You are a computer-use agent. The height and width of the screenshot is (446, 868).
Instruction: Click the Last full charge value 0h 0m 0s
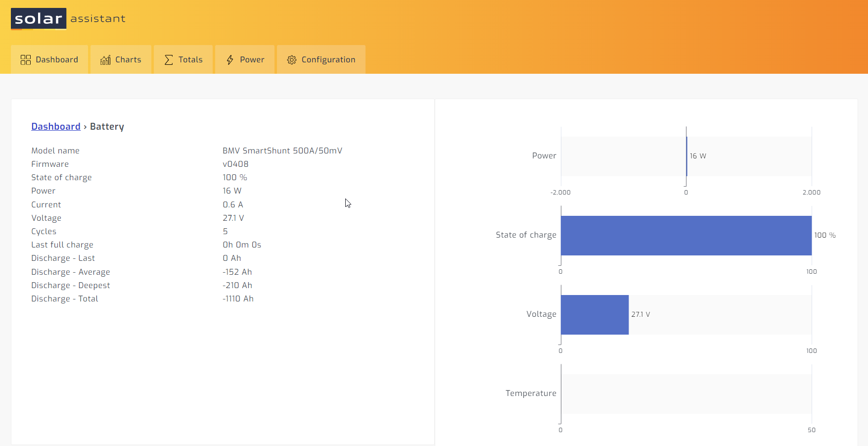pyautogui.click(x=242, y=245)
